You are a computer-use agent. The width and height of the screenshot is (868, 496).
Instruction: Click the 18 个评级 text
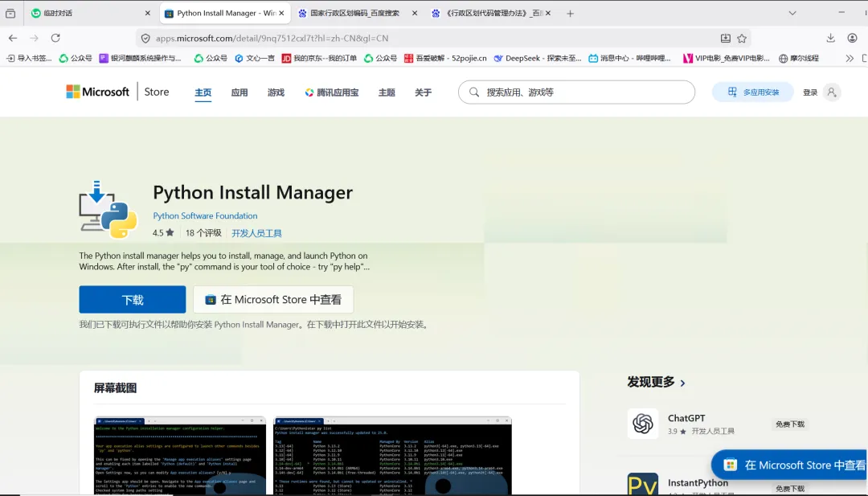203,233
